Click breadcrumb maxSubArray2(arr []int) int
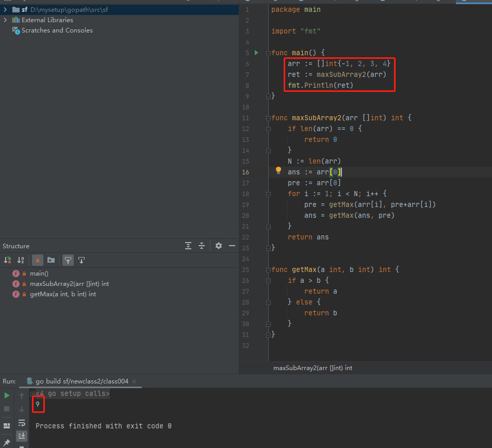492x448 pixels. (313, 368)
